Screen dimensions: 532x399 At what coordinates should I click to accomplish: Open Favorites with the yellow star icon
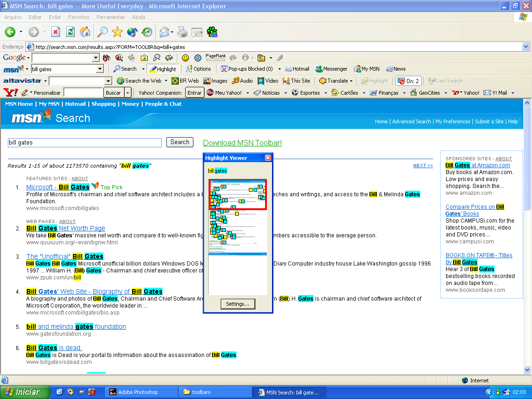117,32
